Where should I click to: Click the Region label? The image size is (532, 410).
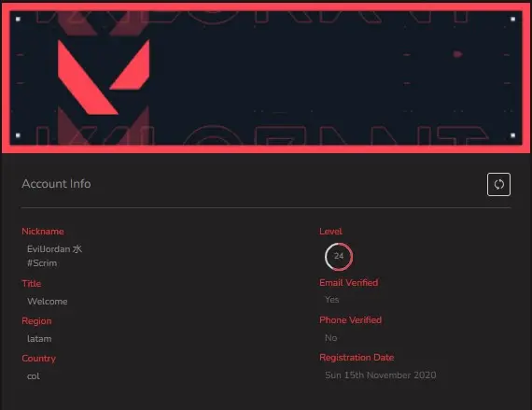(36, 321)
